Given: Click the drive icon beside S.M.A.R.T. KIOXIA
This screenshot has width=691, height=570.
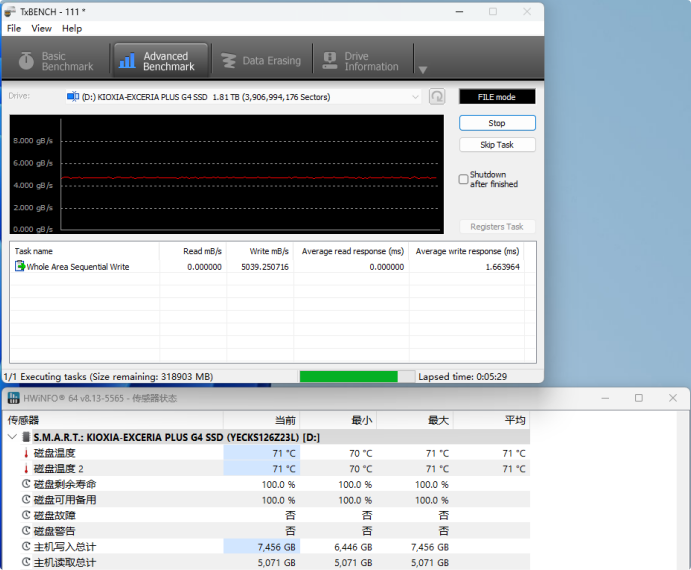Looking at the screenshot, I should tap(25, 437).
